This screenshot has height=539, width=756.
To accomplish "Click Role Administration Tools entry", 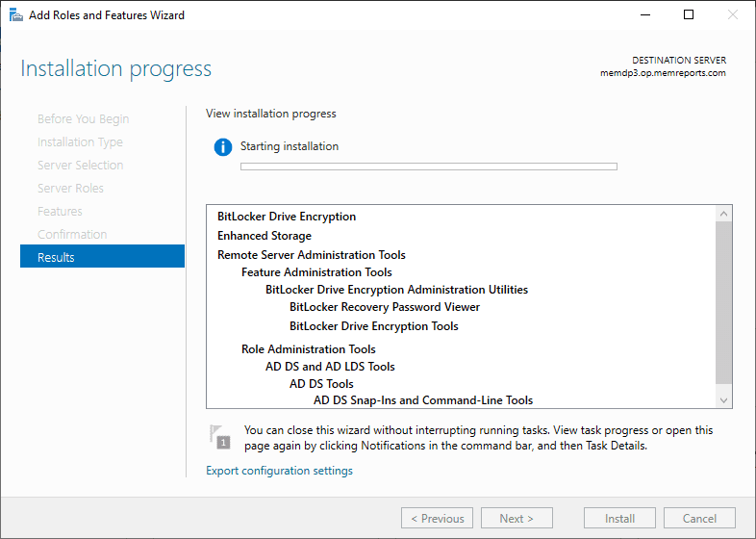I will pyautogui.click(x=308, y=349).
